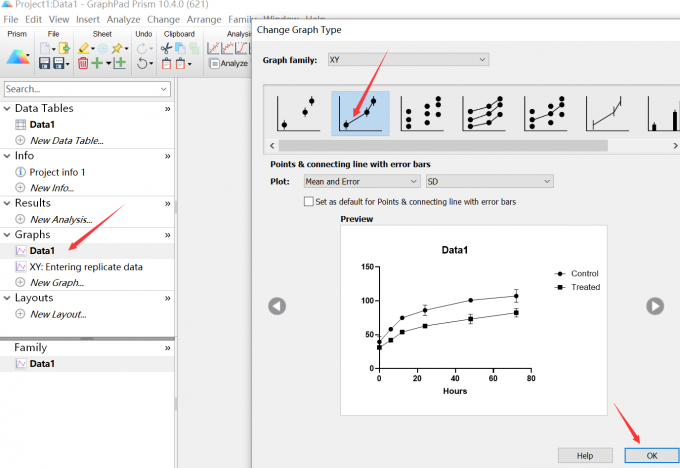
Task: Click the pushpin sheet icon
Action: coord(117,48)
